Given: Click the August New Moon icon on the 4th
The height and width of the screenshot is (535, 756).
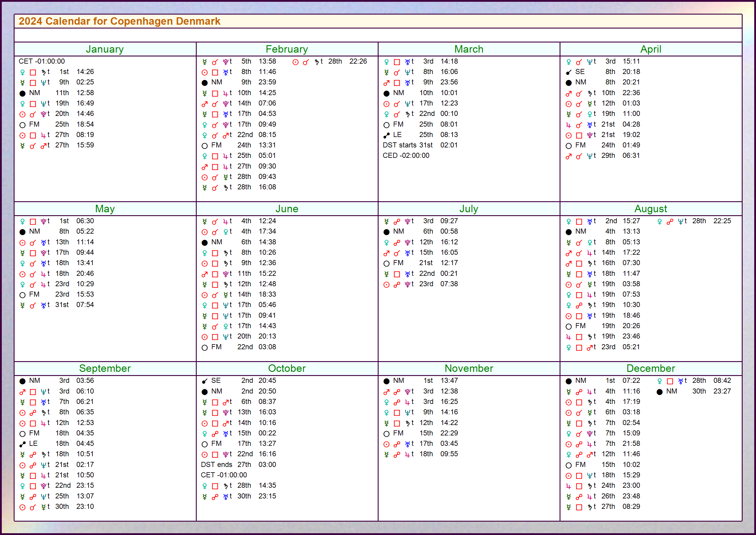Looking at the screenshot, I should pos(568,232).
